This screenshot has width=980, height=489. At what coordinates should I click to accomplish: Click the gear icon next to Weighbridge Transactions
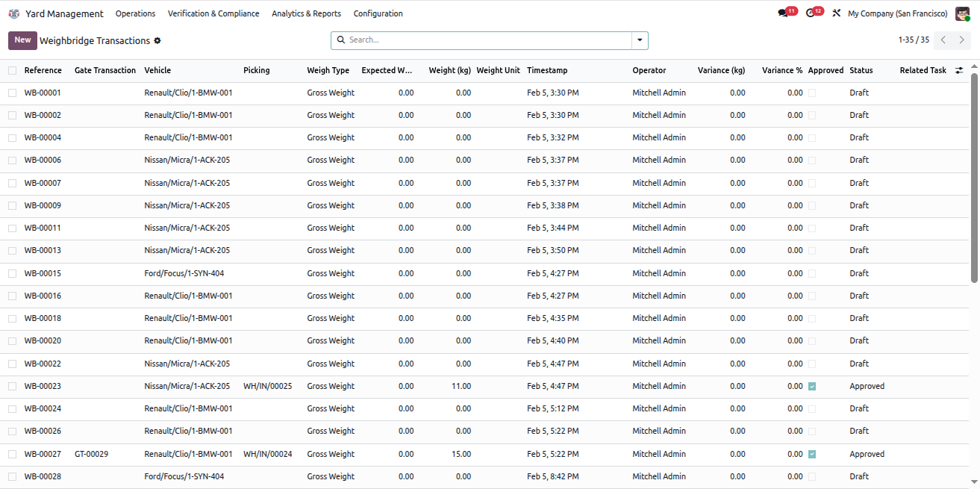tap(157, 41)
